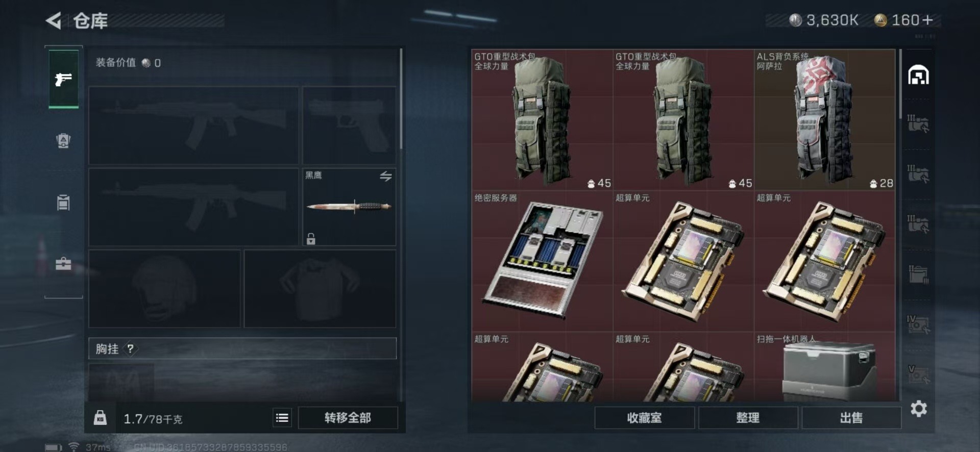
Task: Open the briefcase safe-box sidebar tab
Action: pos(63,264)
